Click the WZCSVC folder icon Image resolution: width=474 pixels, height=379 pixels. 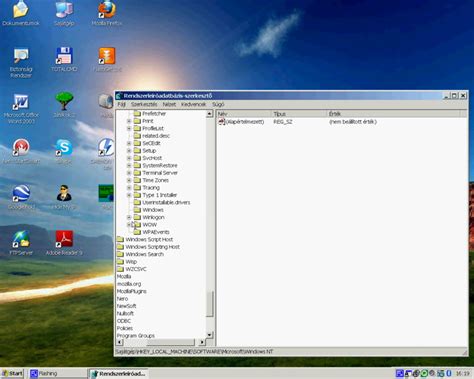click(120, 269)
